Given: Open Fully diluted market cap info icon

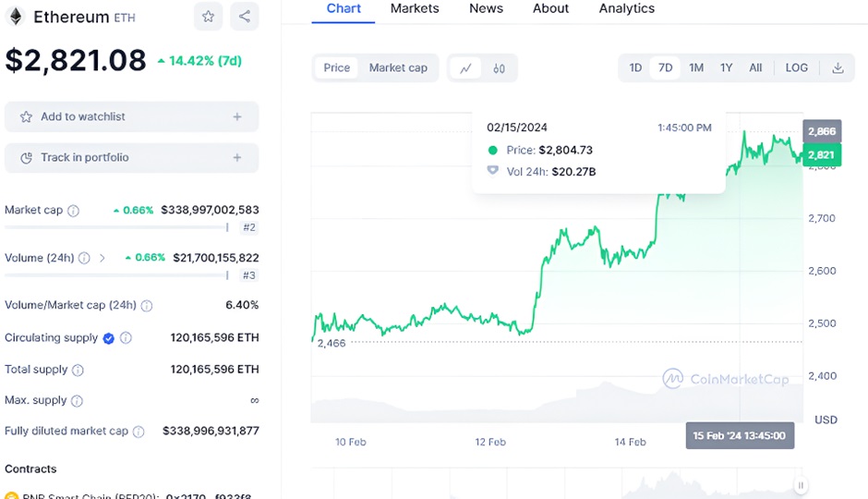Looking at the screenshot, I should pyautogui.click(x=139, y=432).
